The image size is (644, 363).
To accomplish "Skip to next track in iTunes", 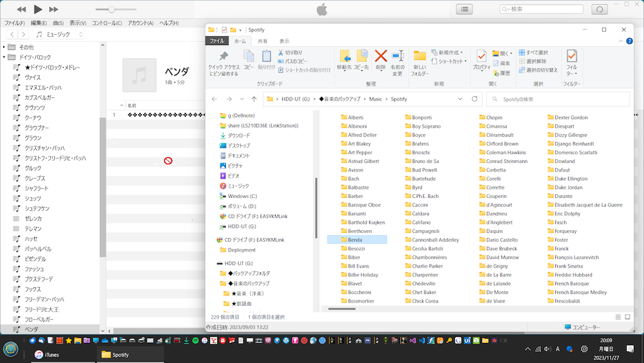I will coord(53,10).
